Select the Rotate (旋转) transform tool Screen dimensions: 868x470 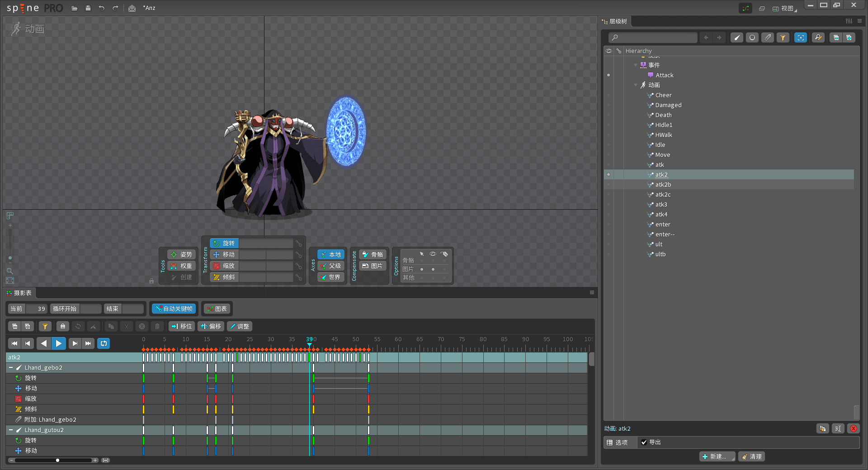coord(224,243)
